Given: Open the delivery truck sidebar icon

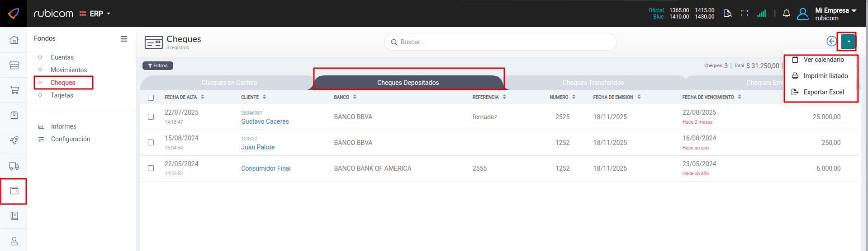Looking at the screenshot, I should [x=14, y=166].
